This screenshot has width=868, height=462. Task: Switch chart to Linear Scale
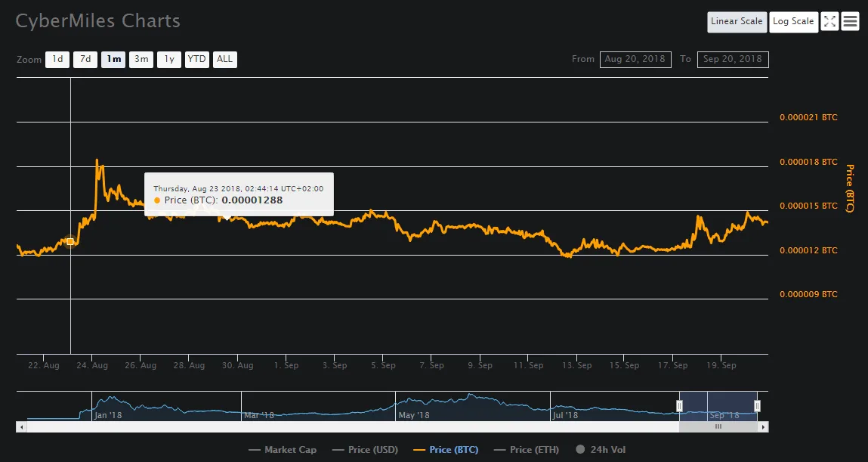click(x=737, y=22)
